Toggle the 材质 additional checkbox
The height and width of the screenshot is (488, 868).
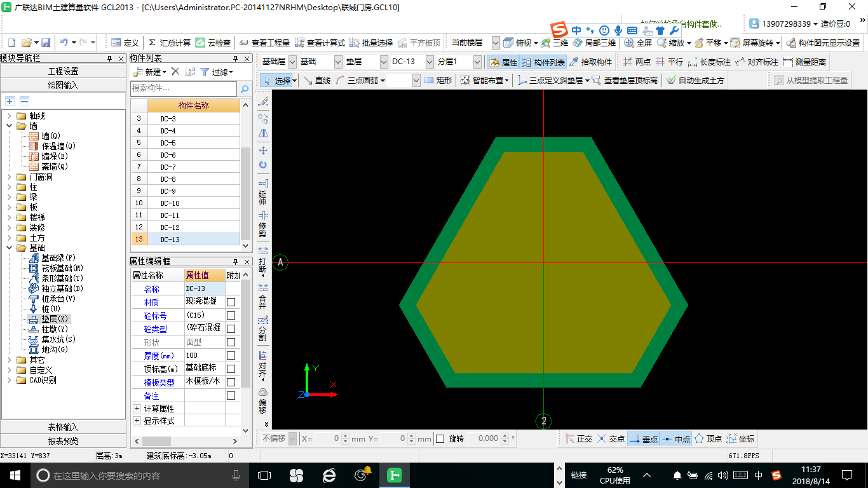coord(231,302)
